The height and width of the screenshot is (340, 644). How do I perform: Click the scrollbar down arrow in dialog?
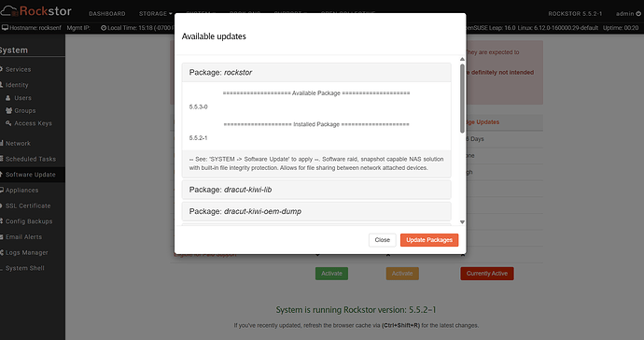pyautogui.click(x=462, y=222)
